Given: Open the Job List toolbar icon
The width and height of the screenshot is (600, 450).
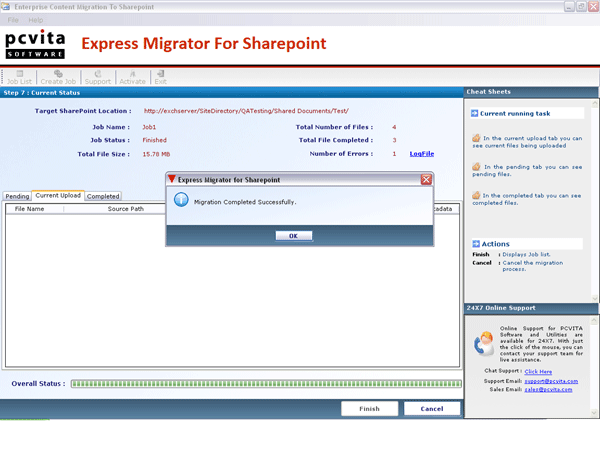Looking at the screenshot, I should pos(18,76).
